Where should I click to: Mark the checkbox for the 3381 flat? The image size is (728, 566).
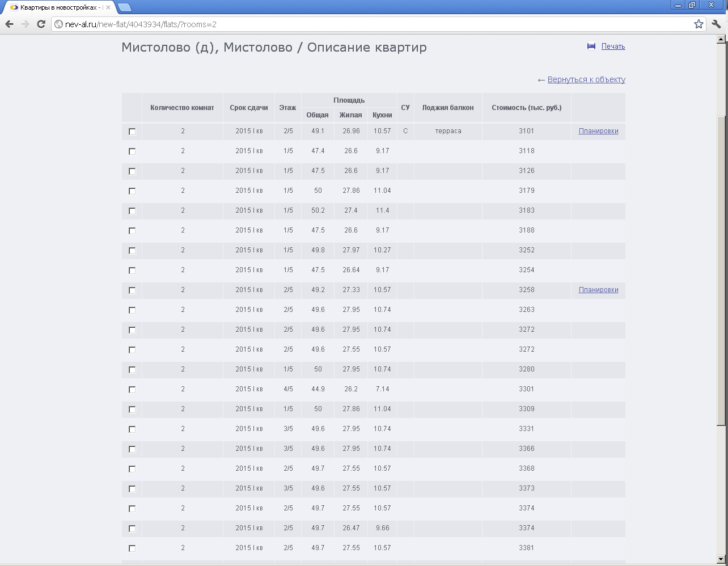click(x=132, y=548)
